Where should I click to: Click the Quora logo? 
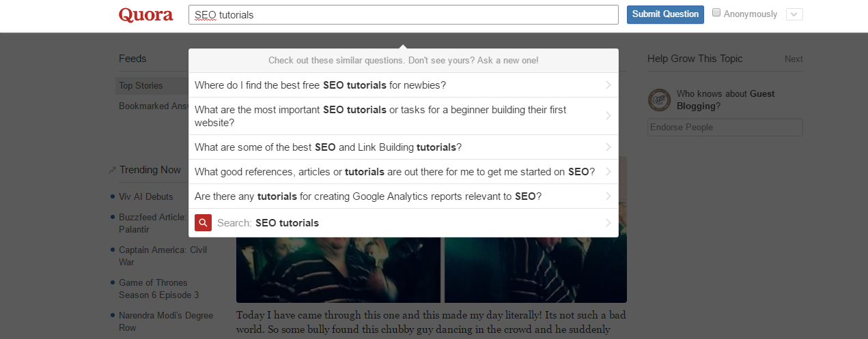pyautogui.click(x=145, y=14)
